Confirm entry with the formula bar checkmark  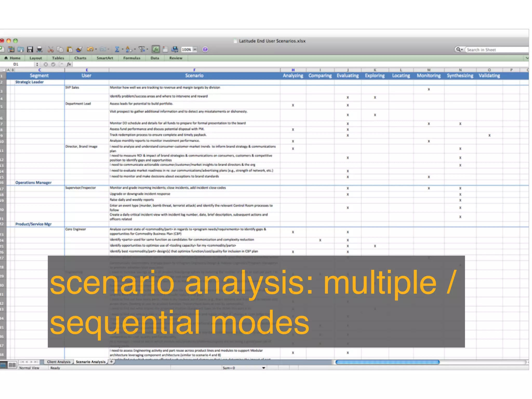click(x=53, y=64)
